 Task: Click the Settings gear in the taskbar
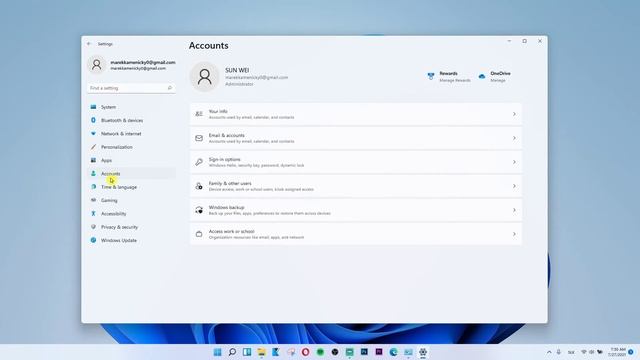pos(423,352)
